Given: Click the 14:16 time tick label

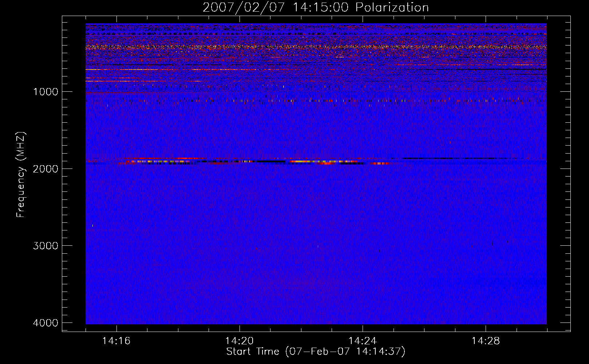Looking at the screenshot, I should (x=116, y=341).
